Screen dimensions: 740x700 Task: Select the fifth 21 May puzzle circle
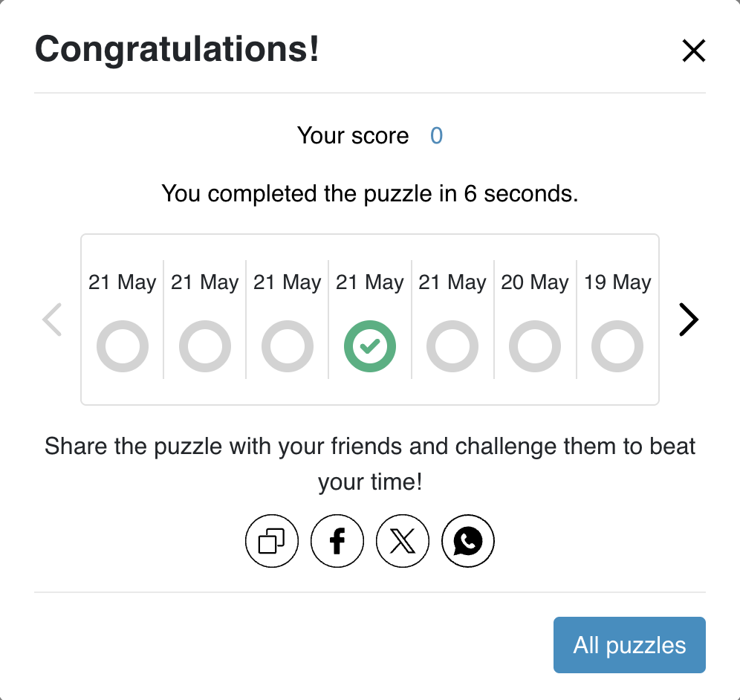tap(452, 346)
